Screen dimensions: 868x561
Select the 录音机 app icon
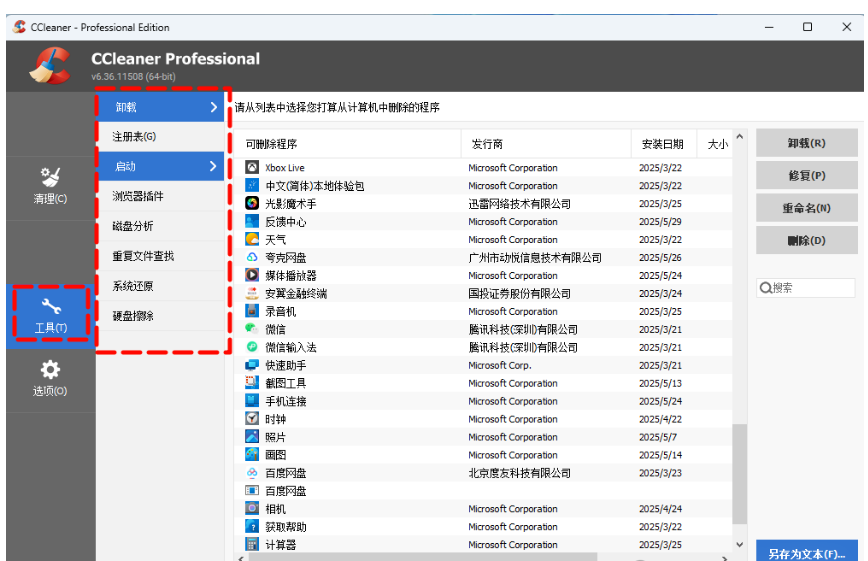(252, 311)
